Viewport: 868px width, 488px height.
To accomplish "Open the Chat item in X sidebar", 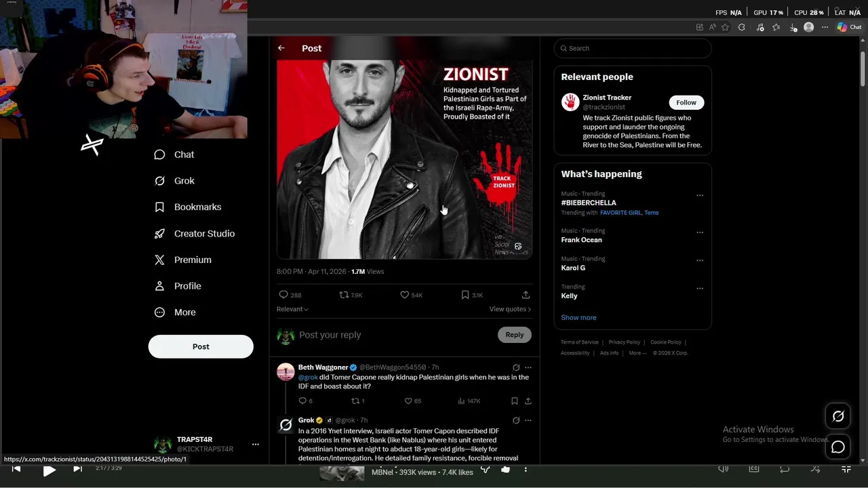I will tap(174, 155).
